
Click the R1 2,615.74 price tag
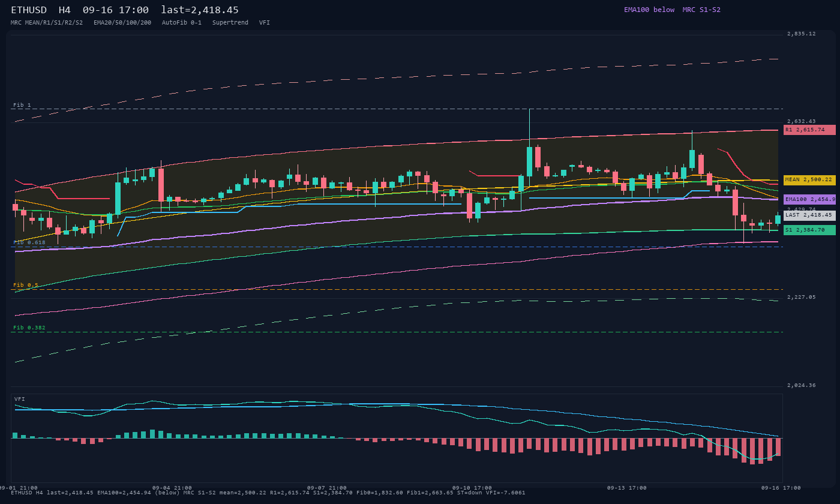click(809, 130)
